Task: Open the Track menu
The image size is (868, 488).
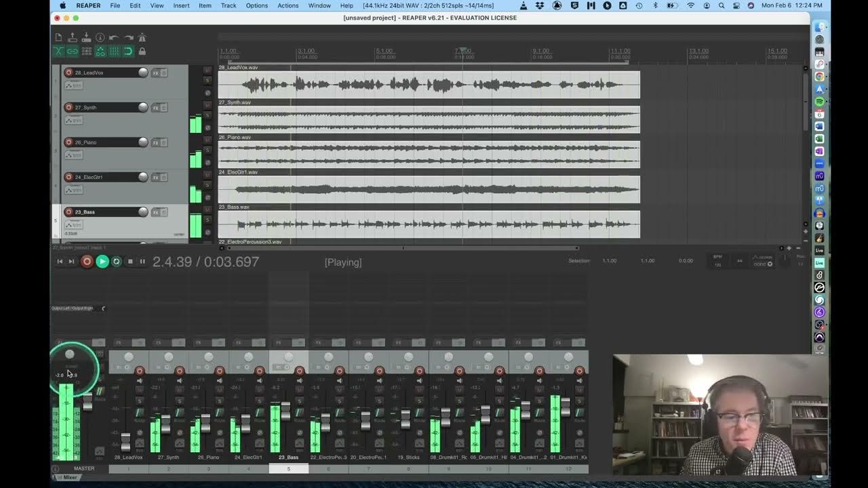Action: click(x=229, y=5)
